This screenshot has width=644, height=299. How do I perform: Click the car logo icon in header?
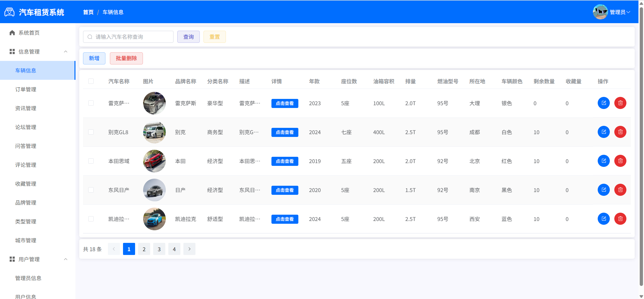click(10, 12)
